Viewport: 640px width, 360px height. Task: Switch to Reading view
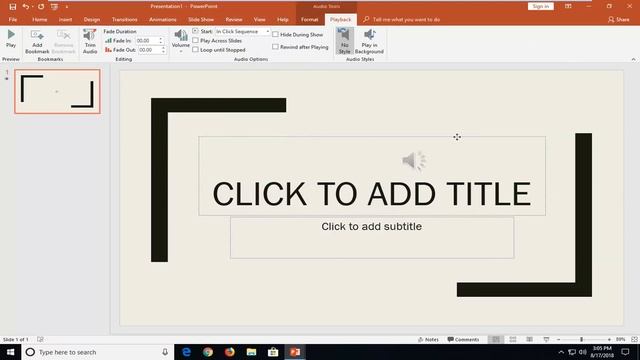point(529,340)
